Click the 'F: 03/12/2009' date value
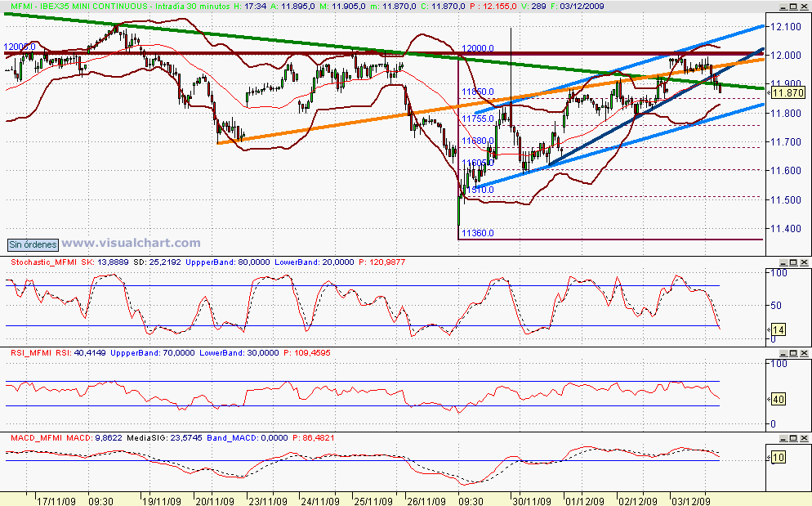812x506 pixels. pyautogui.click(x=577, y=7)
